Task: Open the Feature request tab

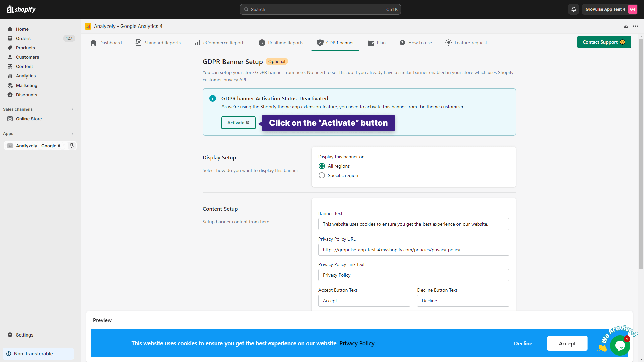Action: [466, 43]
